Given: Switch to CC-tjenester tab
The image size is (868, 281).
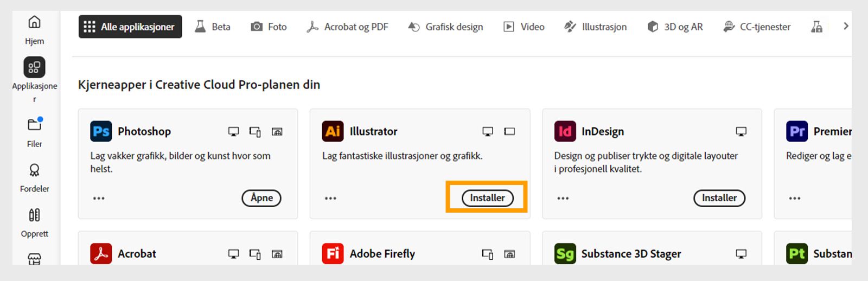Looking at the screenshot, I should point(757,27).
